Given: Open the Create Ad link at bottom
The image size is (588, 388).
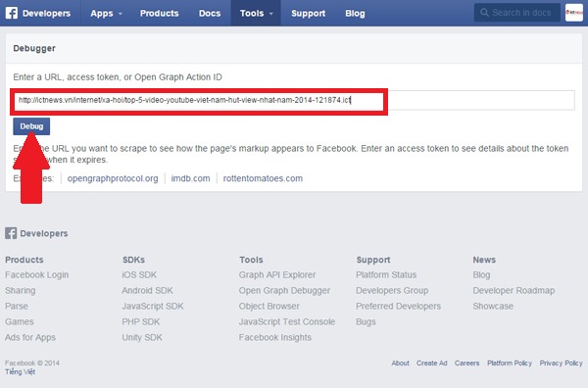Looking at the screenshot, I should coord(431,363).
